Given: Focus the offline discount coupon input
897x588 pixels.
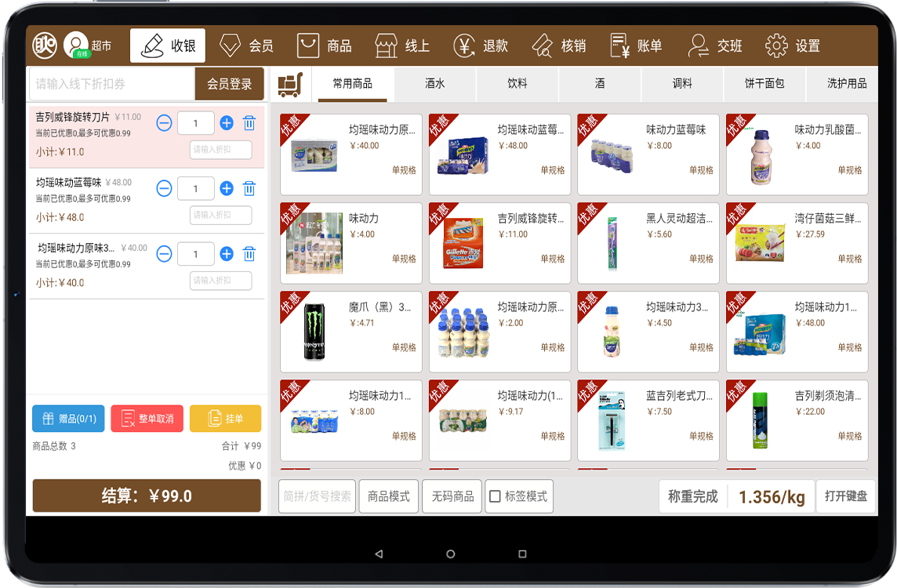Looking at the screenshot, I should click(x=112, y=84).
